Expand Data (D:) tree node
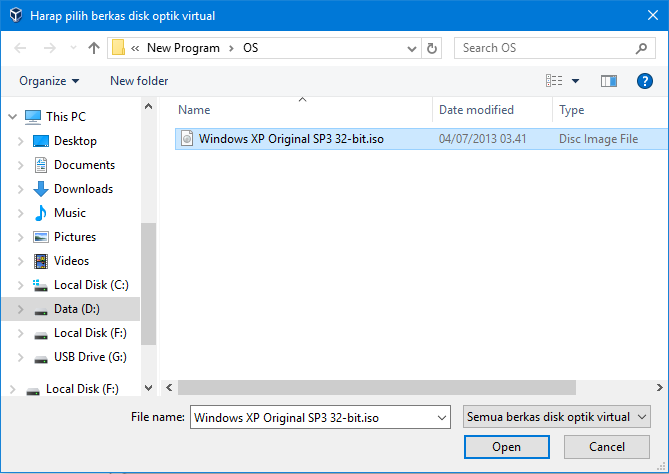Image resolution: width=669 pixels, height=474 pixels. pos(20,309)
